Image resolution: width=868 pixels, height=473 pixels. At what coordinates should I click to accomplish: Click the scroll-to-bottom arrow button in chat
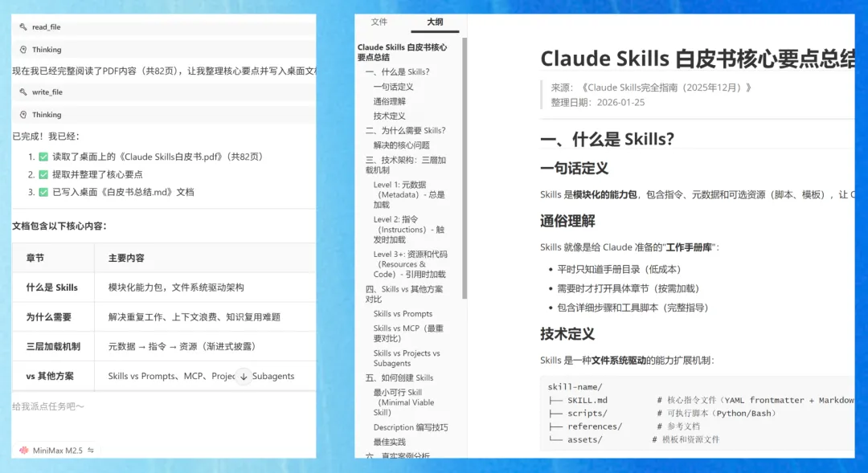click(244, 376)
